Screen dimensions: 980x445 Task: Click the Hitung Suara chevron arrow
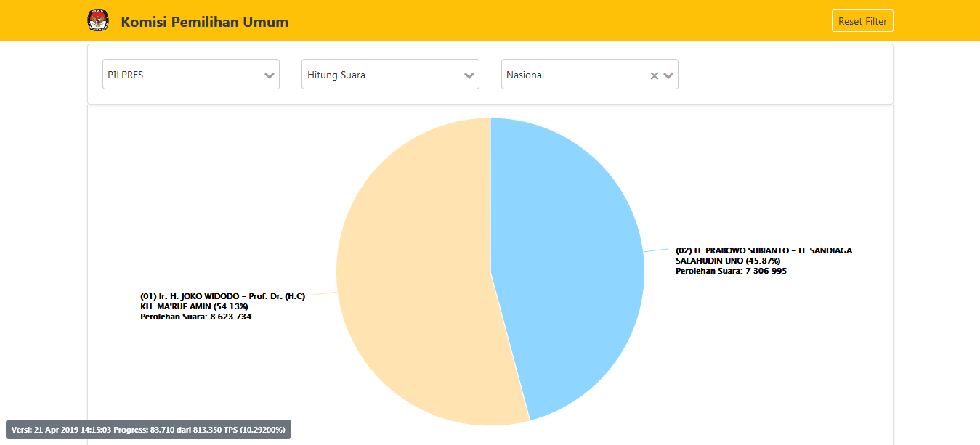(x=469, y=75)
